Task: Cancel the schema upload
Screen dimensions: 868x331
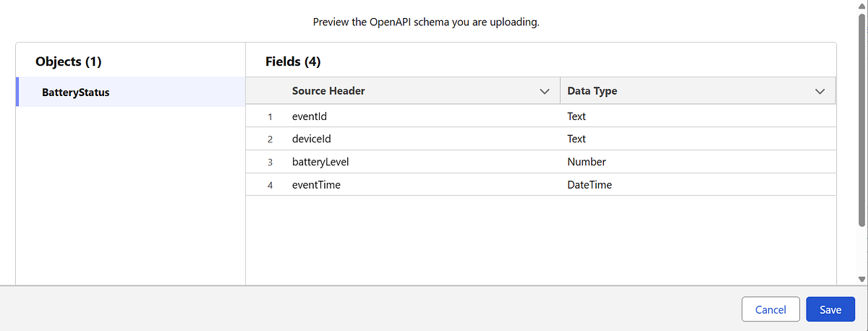Action: tap(770, 309)
